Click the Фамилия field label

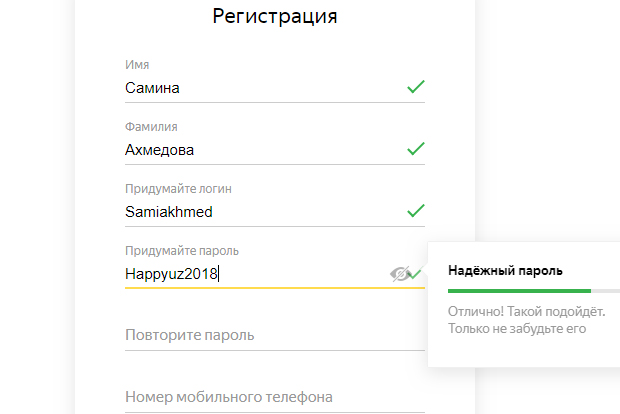pos(151,127)
